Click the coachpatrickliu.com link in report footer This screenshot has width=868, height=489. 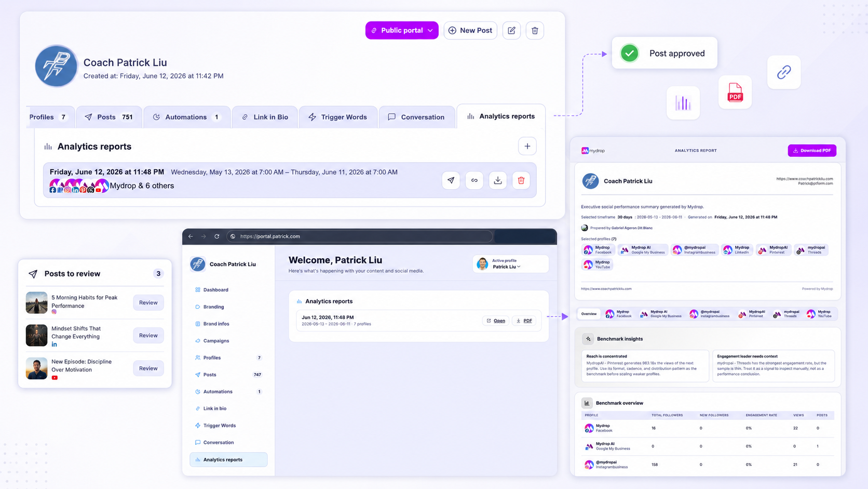pyautogui.click(x=606, y=289)
